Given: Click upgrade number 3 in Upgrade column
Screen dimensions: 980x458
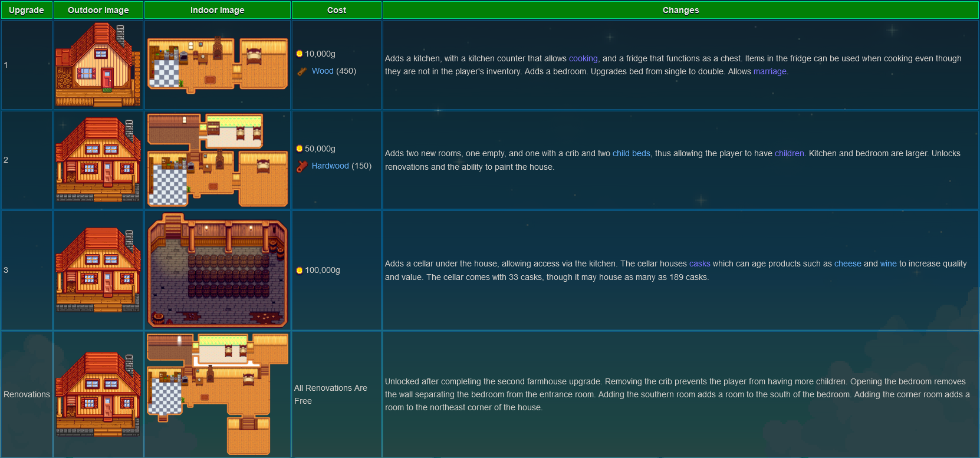Looking at the screenshot, I should point(6,270).
